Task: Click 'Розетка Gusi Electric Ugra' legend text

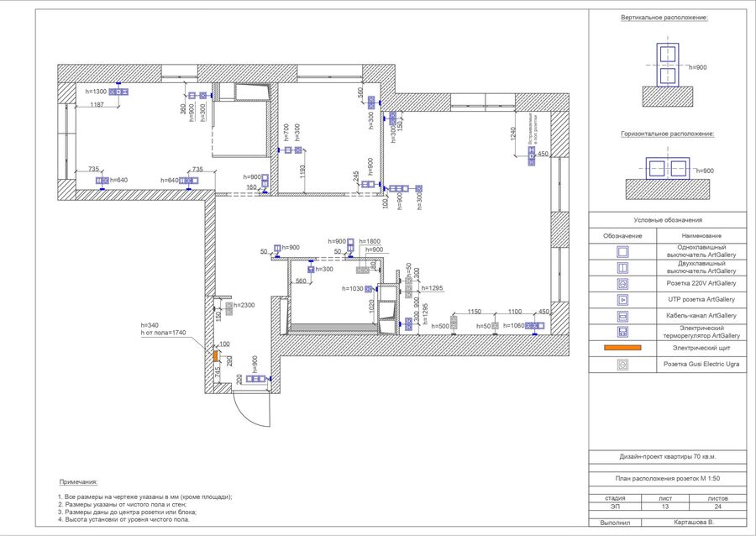Action: click(701, 364)
